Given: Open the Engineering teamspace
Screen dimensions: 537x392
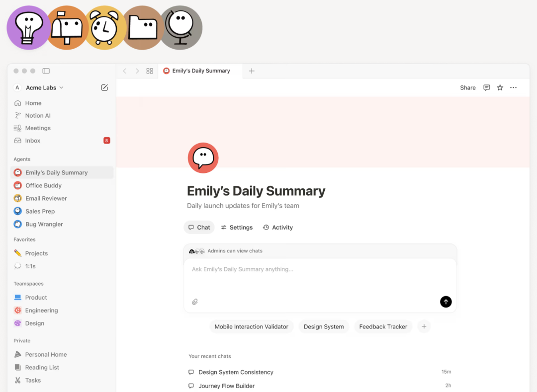Looking at the screenshot, I should point(62,310).
